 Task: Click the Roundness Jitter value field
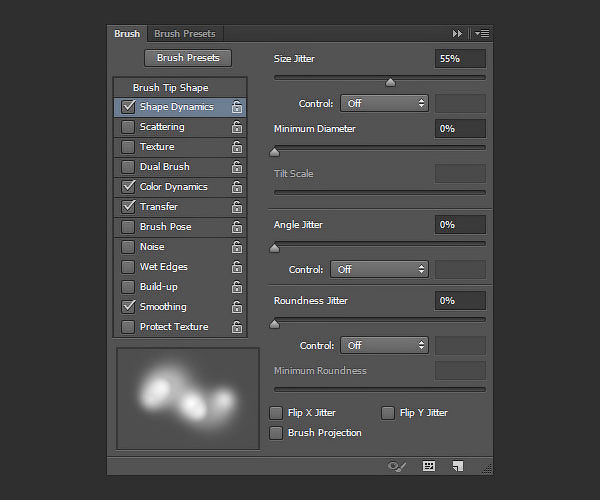pos(460,301)
